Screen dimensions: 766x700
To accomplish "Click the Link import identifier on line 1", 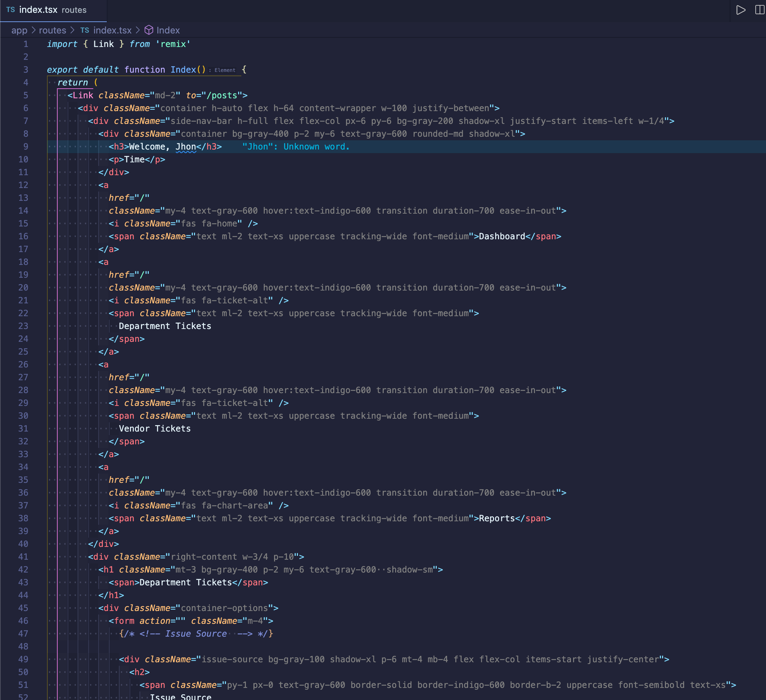I will [103, 44].
